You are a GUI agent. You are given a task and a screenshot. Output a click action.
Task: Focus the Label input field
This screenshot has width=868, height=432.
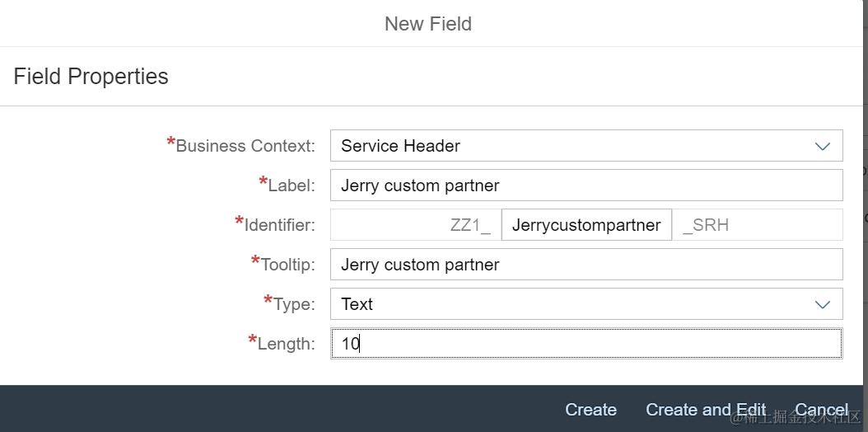click(586, 185)
